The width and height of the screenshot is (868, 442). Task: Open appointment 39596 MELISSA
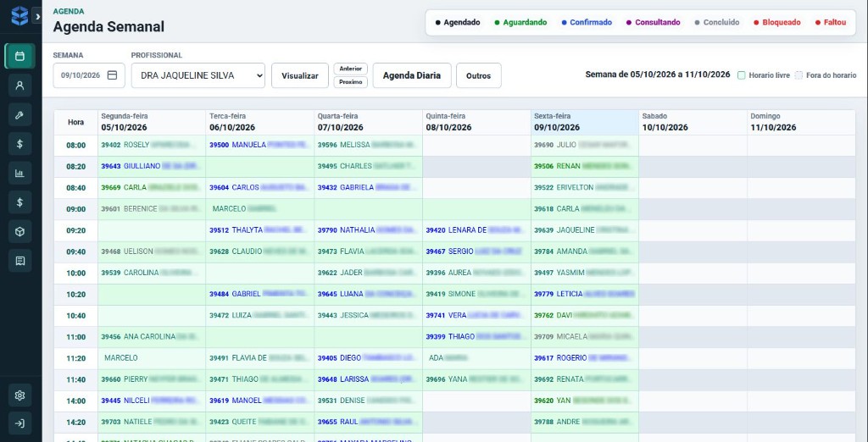point(368,145)
